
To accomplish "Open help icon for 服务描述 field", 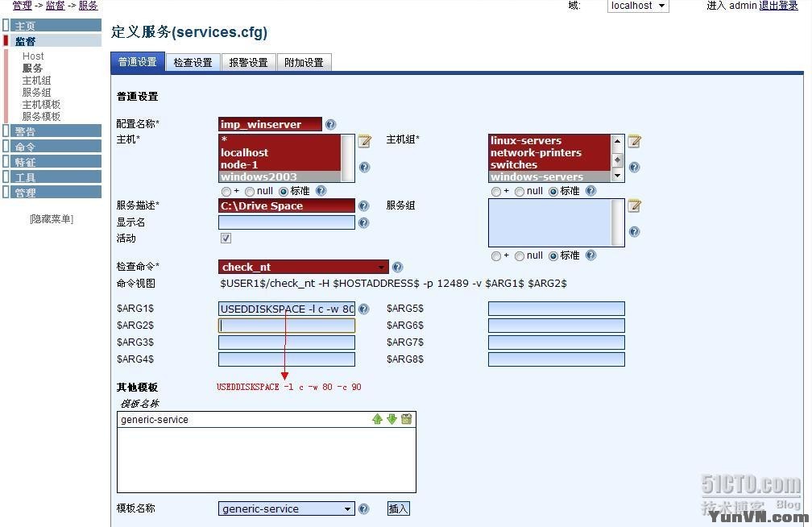I will pos(364,205).
